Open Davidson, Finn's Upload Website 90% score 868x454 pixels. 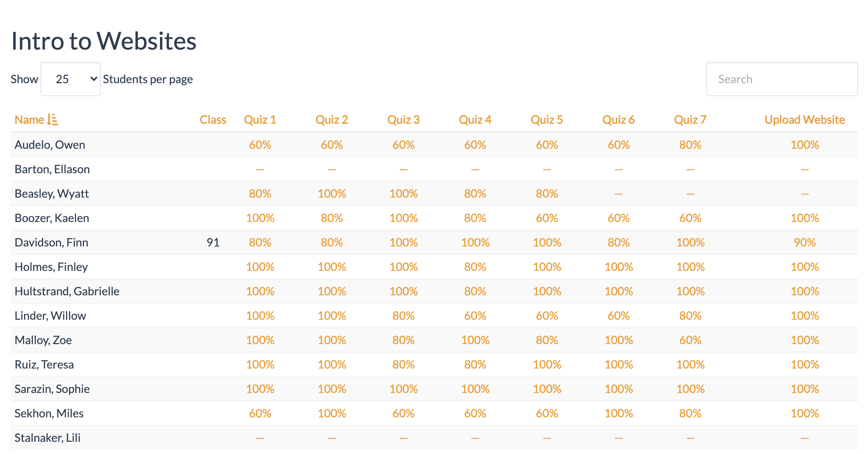pyautogui.click(x=805, y=243)
